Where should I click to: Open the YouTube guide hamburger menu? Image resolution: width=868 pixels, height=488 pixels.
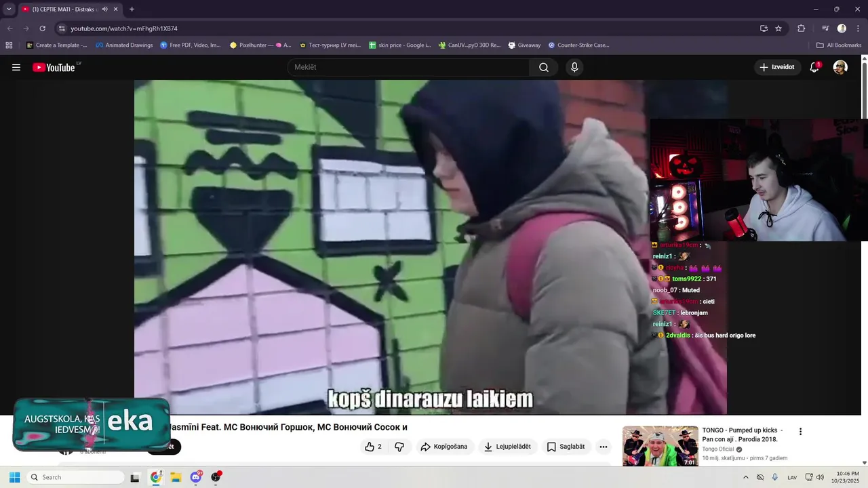(16, 67)
